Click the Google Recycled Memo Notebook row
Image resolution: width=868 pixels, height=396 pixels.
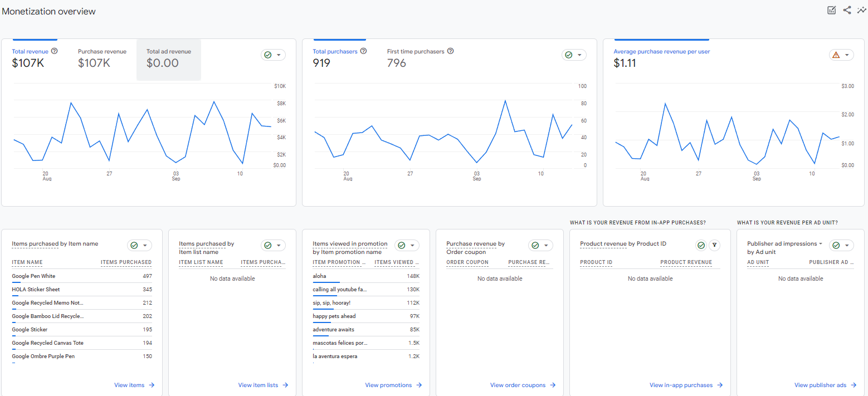pos(82,303)
